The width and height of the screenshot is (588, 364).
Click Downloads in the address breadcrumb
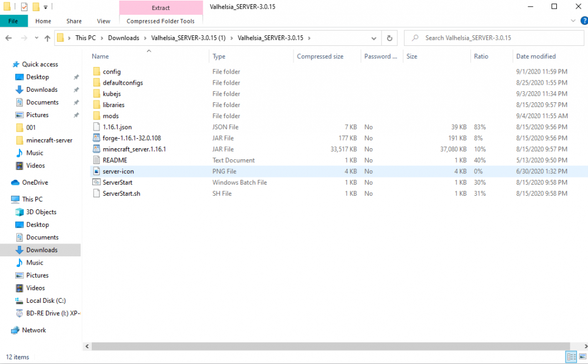point(123,38)
